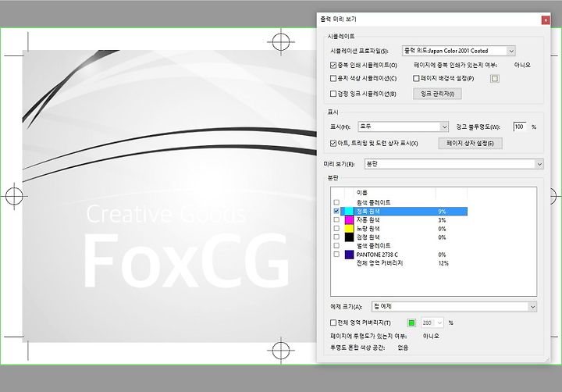This screenshot has width=562, height=392.
Task: Click the 경고 불투명도 100 input field
Action: tap(519, 127)
